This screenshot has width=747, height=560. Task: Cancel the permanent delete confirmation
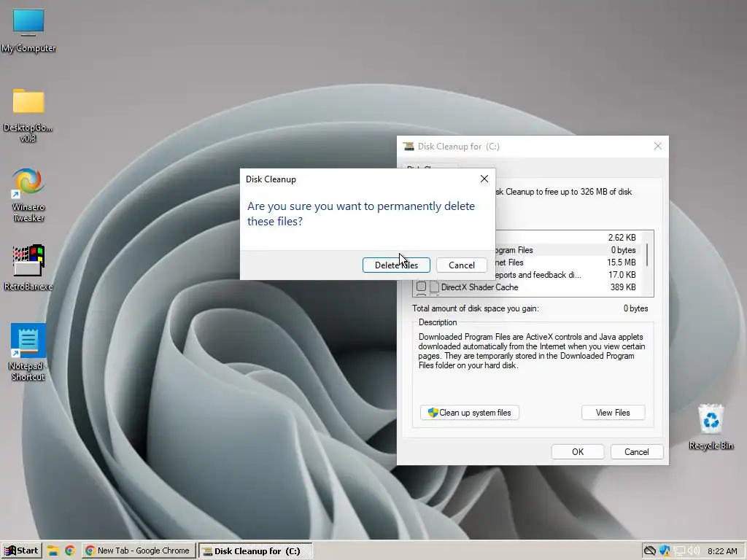tap(461, 265)
